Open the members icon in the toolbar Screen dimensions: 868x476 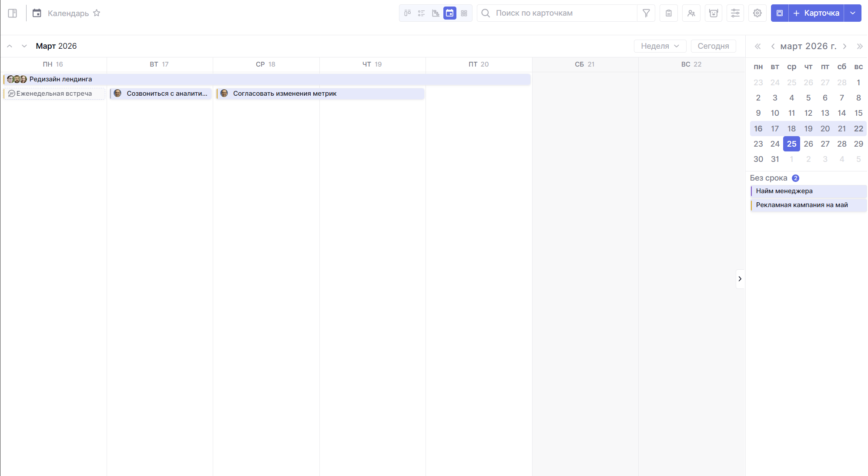(x=691, y=13)
